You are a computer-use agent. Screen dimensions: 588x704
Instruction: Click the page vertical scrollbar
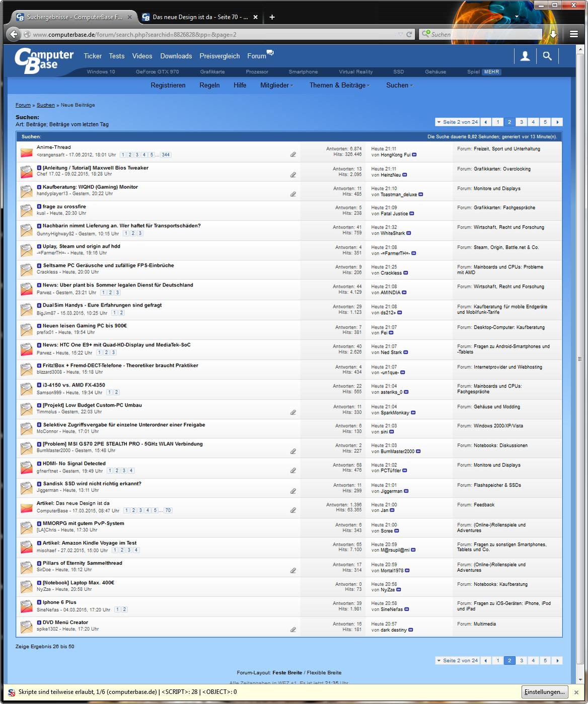coord(580,359)
